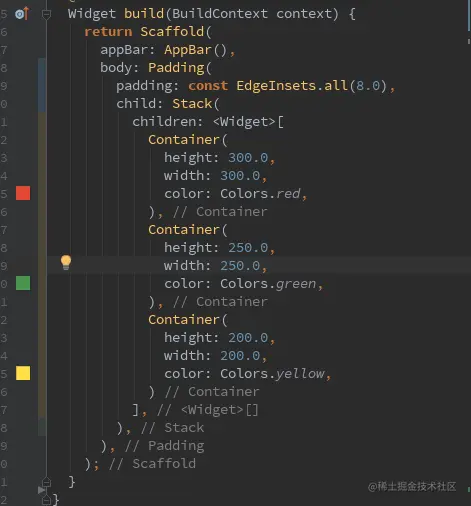Click the 'width: 300.0' value
Screen dimensions: 471x506
point(240,176)
